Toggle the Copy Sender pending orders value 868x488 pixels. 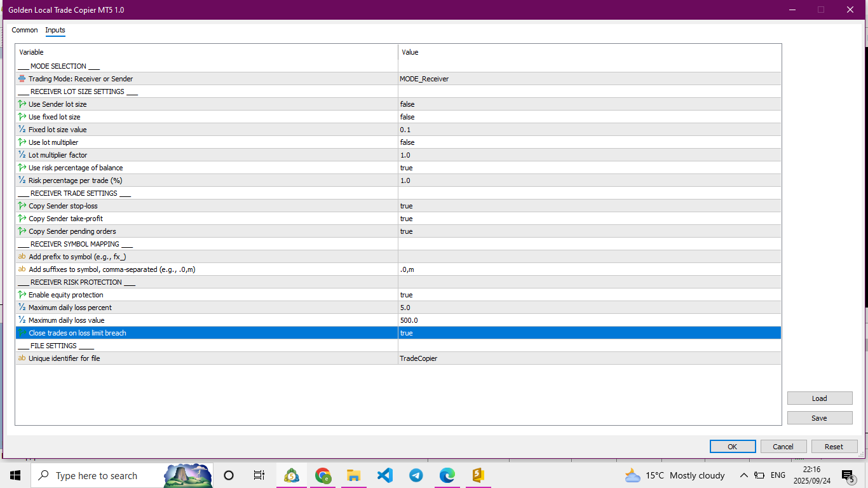(590, 231)
